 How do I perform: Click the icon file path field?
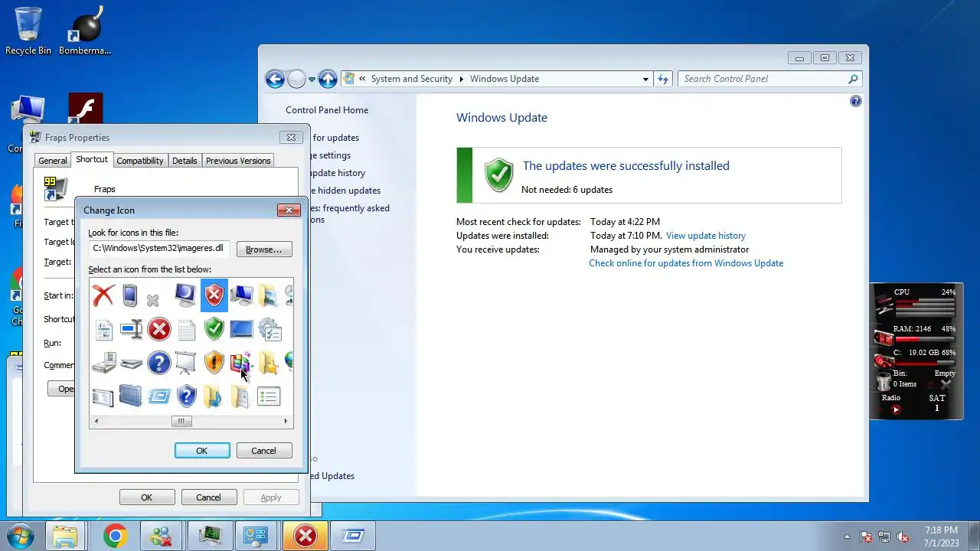click(159, 248)
